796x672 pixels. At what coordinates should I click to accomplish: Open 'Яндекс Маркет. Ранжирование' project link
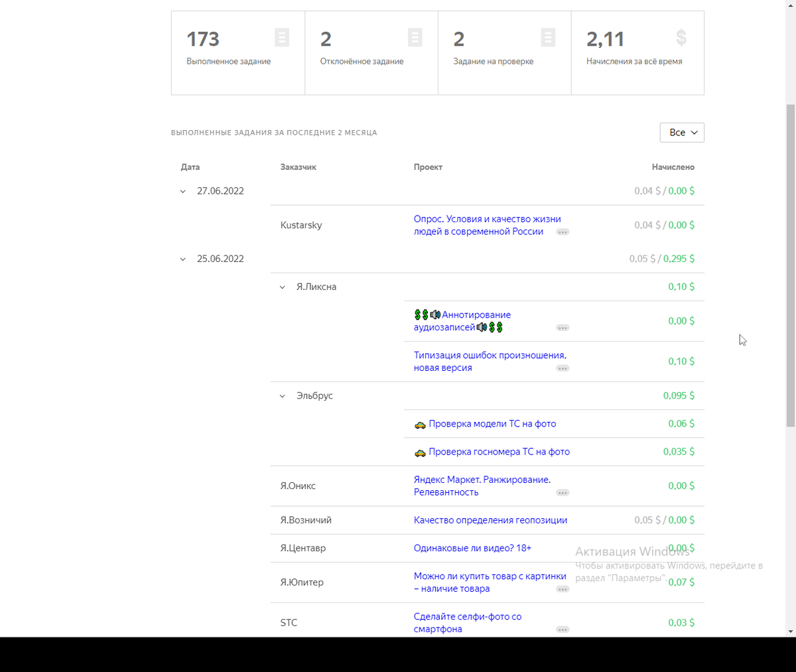click(482, 486)
